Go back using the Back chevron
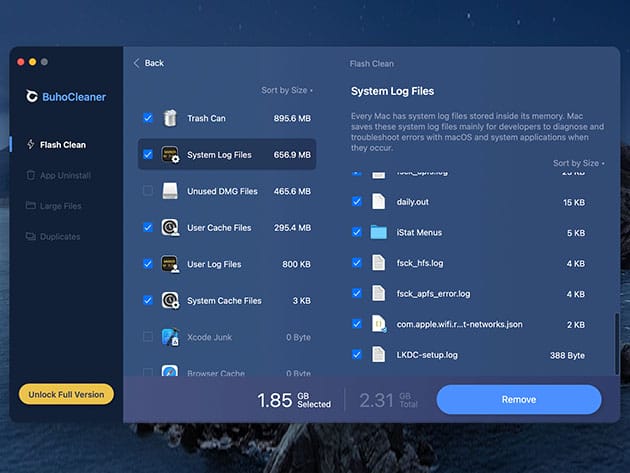The width and height of the screenshot is (630, 473). click(137, 63)
